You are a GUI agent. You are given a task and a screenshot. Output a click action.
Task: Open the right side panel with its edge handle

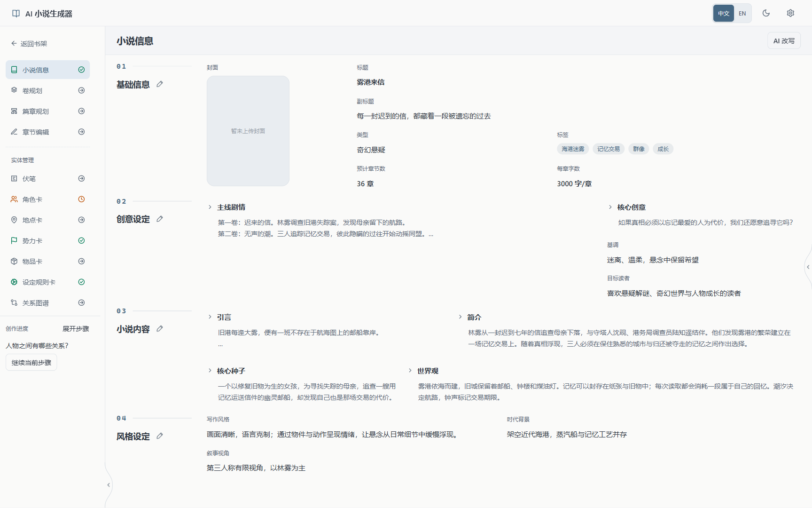(808, 267)
